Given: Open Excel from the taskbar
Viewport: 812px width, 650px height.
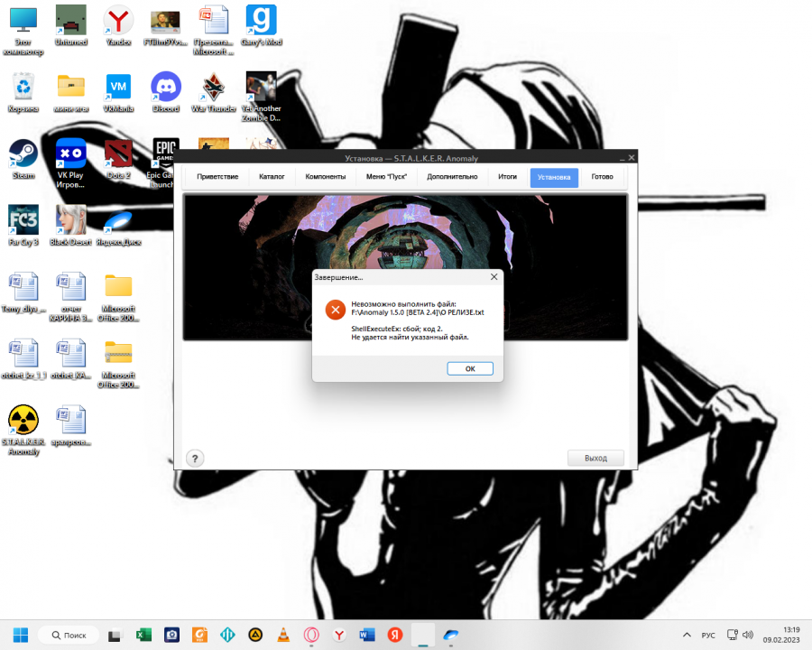Looking at the screenshot, I should pyautogui.click(x=143, y=635).
